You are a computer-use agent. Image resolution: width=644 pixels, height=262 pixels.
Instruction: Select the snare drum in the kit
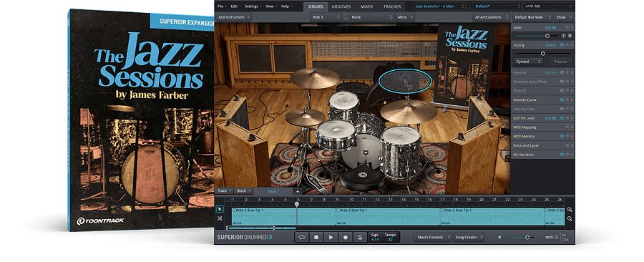pos(336,135)
